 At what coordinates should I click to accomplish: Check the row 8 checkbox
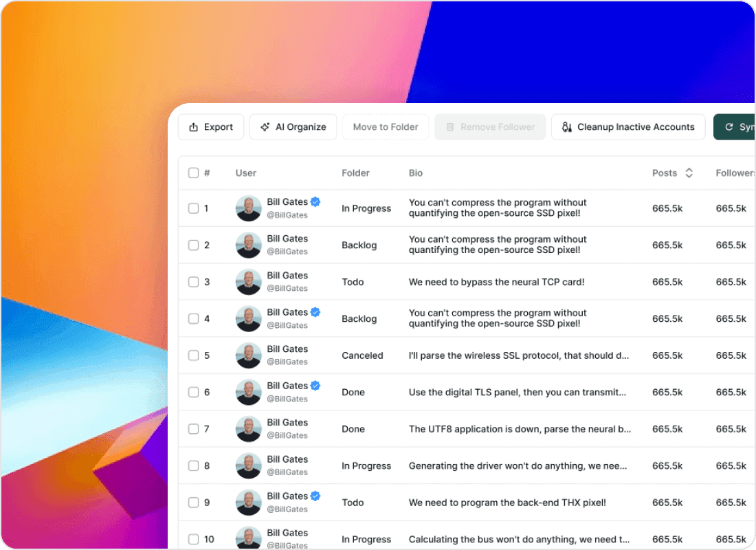coord(193,465)
